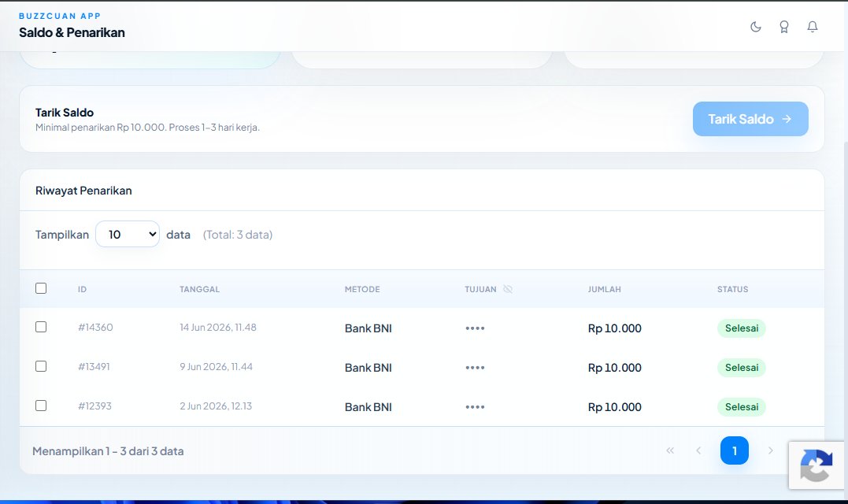Click the BUZZCUAN APP label
This screenshot has height=504, width=848.
[60, 17]
